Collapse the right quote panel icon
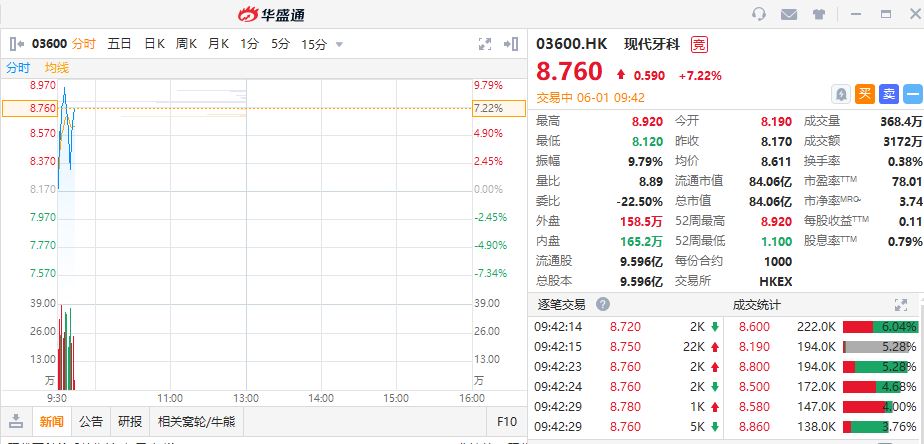The image size is (924, 444). [x=513, y=44]
